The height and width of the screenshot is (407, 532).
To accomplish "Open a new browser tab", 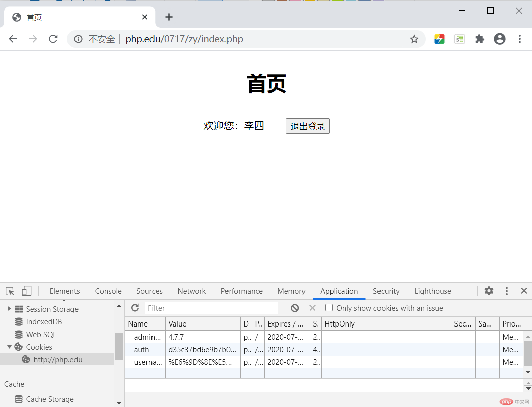I will click(x=169, y=17).
